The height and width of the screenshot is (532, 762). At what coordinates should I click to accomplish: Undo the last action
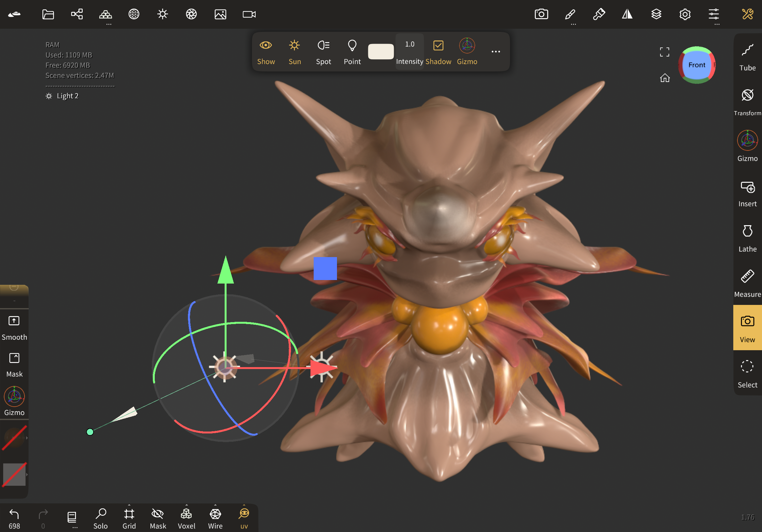[x=14, y=519]
